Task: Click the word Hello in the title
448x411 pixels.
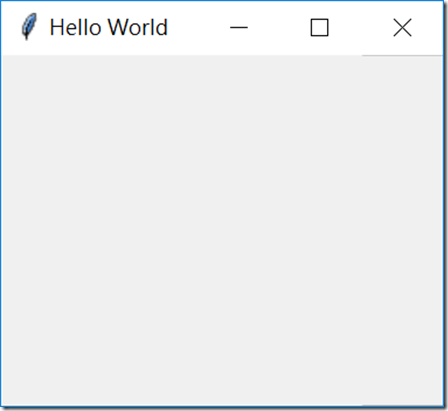Action: point(75,27)
